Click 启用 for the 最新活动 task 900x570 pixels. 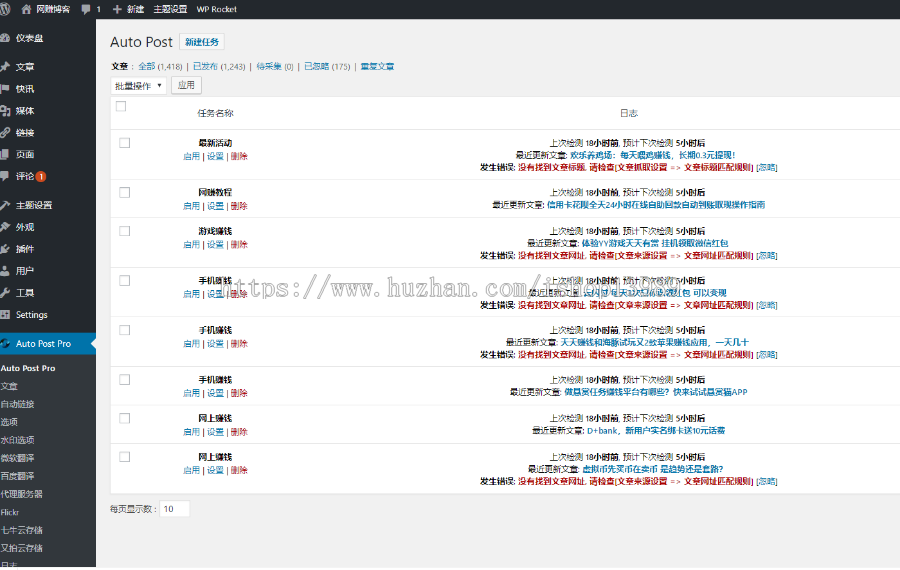[191, 156]
